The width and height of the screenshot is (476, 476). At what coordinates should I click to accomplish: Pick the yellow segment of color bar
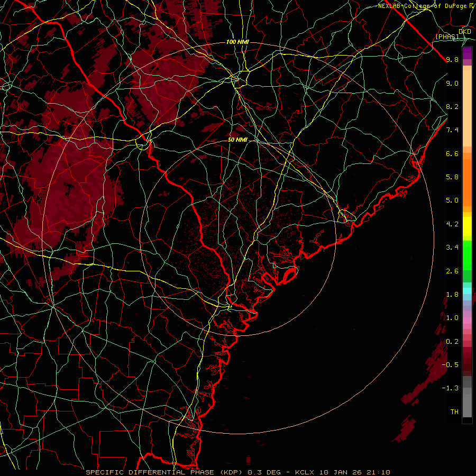pyautogui.click(x=467, y=226)
